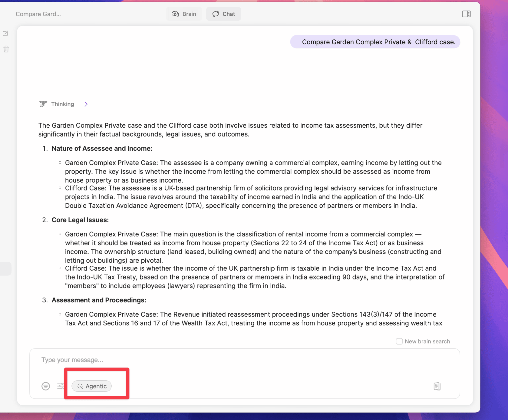Image resolution: width=508 pixels, height=420 pixels.
Task: Click the left edge sidebar handle
Action: coord(5,269)
